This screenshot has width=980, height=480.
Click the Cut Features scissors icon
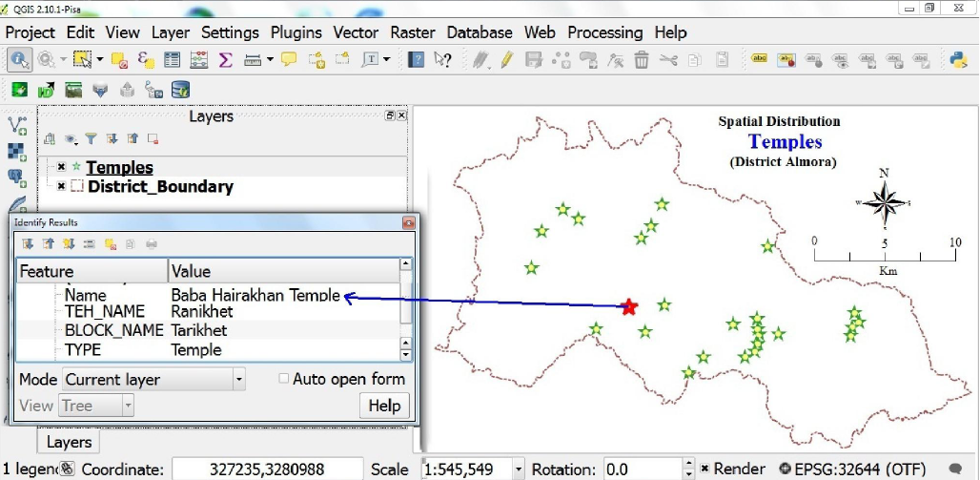coord(668,60)
